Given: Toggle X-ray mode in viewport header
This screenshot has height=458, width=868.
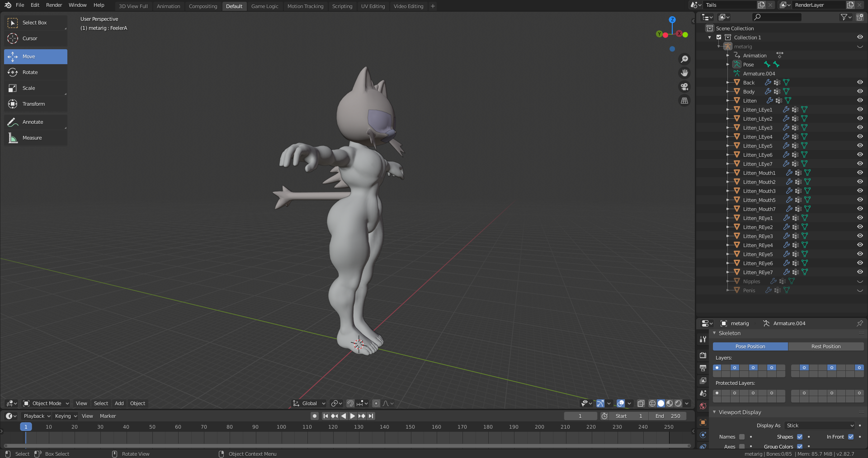Looking at the screenshot, I should pos(641,403).
